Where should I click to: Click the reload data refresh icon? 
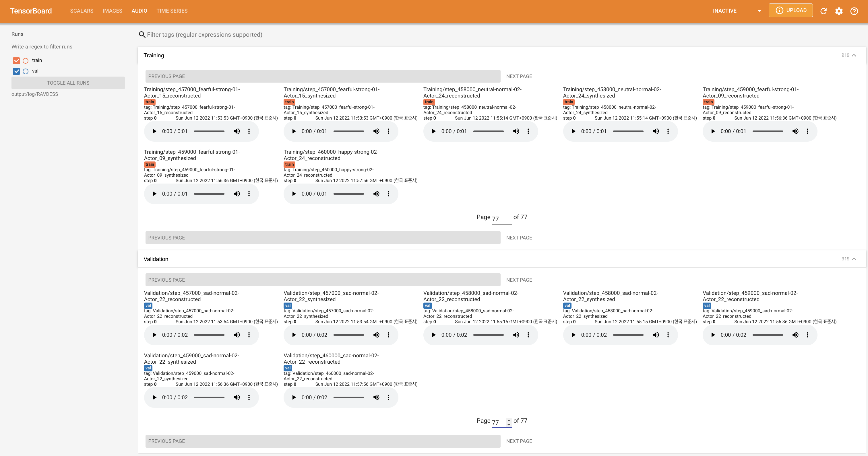(823, 11)
